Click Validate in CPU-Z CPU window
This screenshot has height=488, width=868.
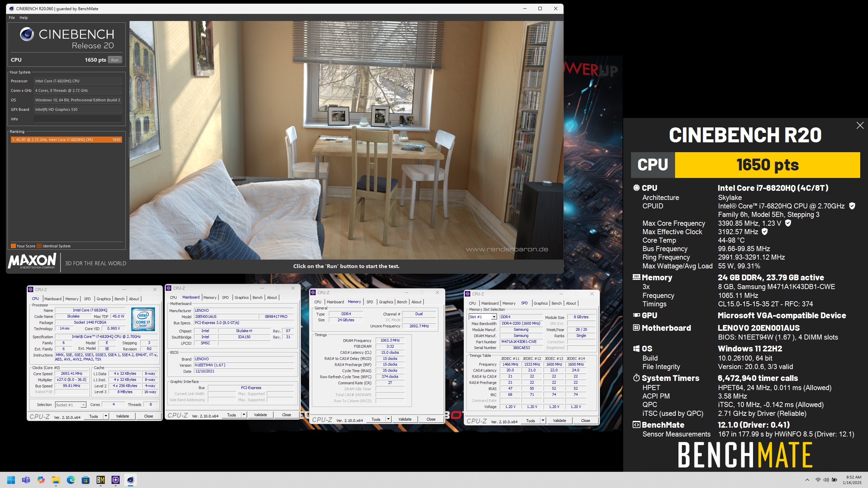point(122,416)
